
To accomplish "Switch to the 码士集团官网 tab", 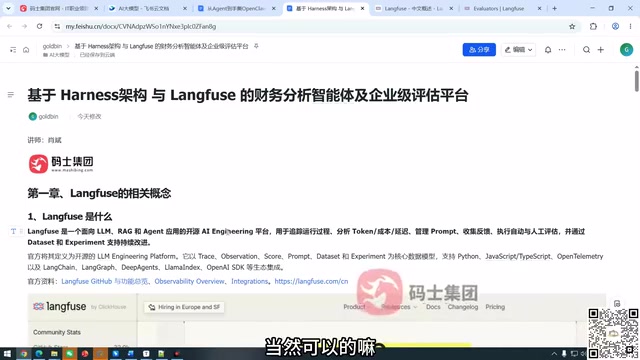I will (x=59, y=8).
